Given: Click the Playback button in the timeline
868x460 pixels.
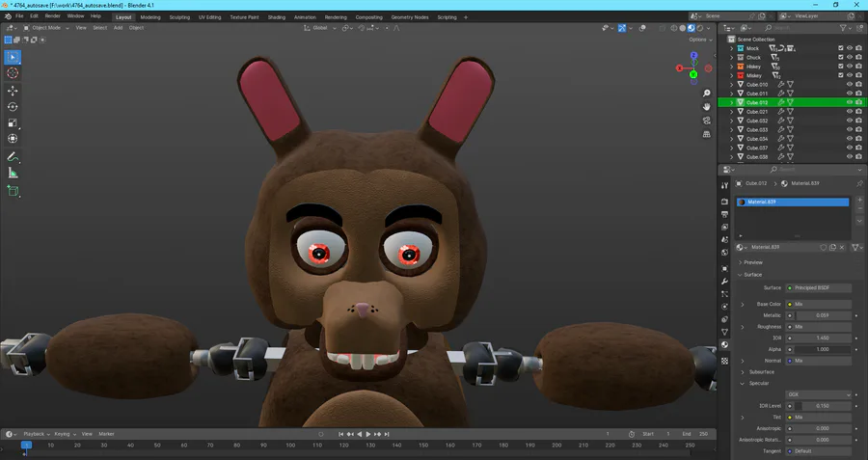Looking at the screenshot, I should coord(36,434).
